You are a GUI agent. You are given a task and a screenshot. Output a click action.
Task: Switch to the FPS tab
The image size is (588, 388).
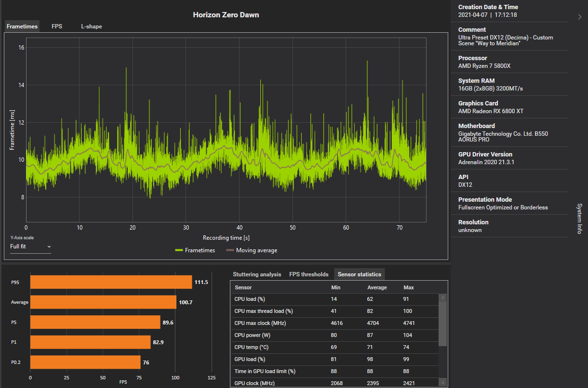click(x=57, y=26)
